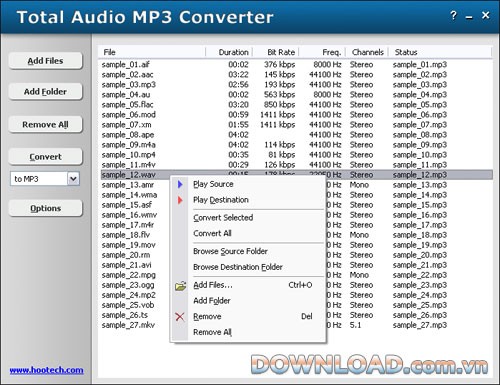Click the 'to MP3' combo box field
The image size is (500, 385).
click(45, 179)
